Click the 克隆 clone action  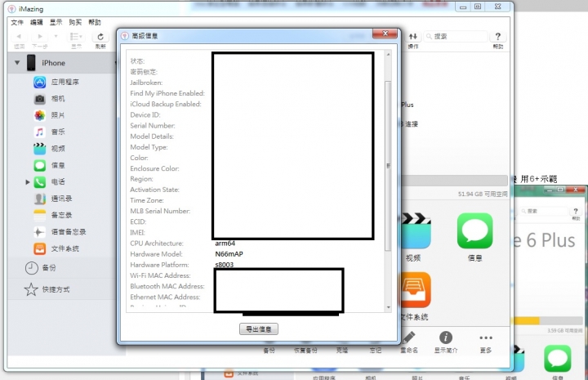click(342, 350)
